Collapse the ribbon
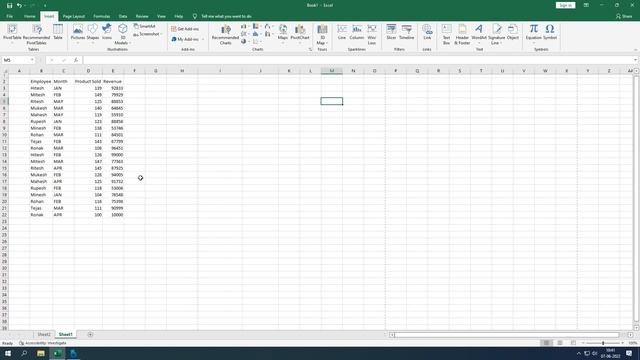 (636, 49)
